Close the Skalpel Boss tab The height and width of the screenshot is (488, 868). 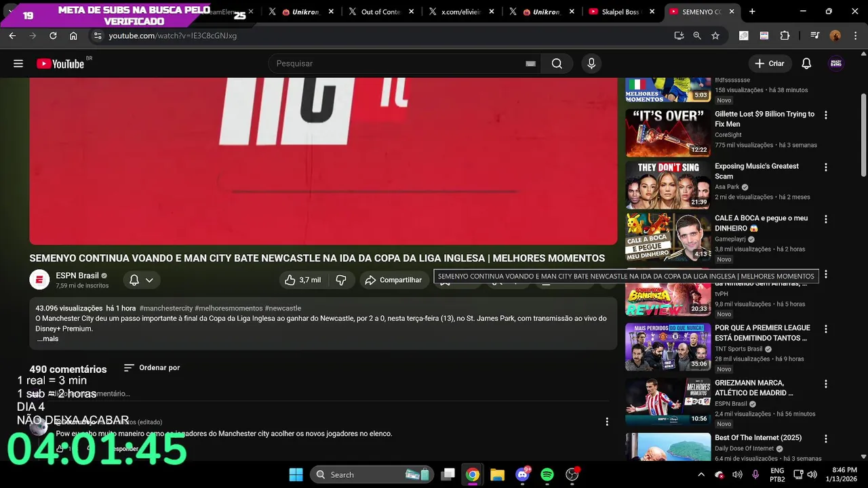(x=652, y=12)
